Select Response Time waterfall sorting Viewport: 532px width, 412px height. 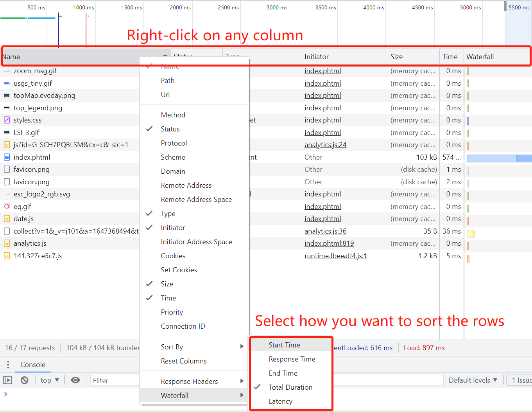point(291,359)
